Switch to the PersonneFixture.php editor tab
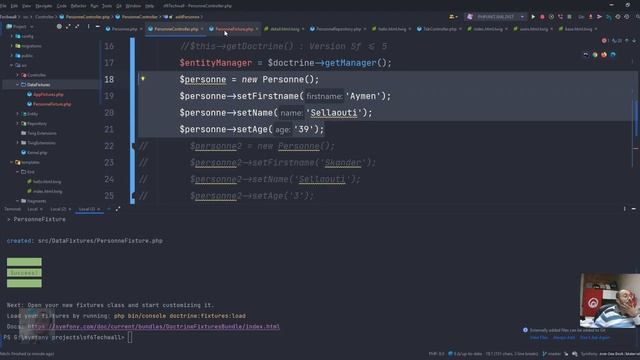The image size is (640, 360). tap(233, 29)
